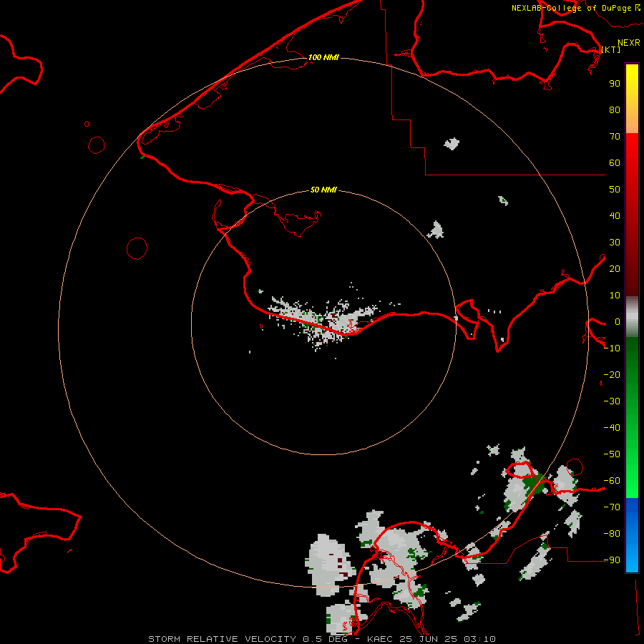
Task: Click the -30 value on velocity scale
Action: point(612,401)
